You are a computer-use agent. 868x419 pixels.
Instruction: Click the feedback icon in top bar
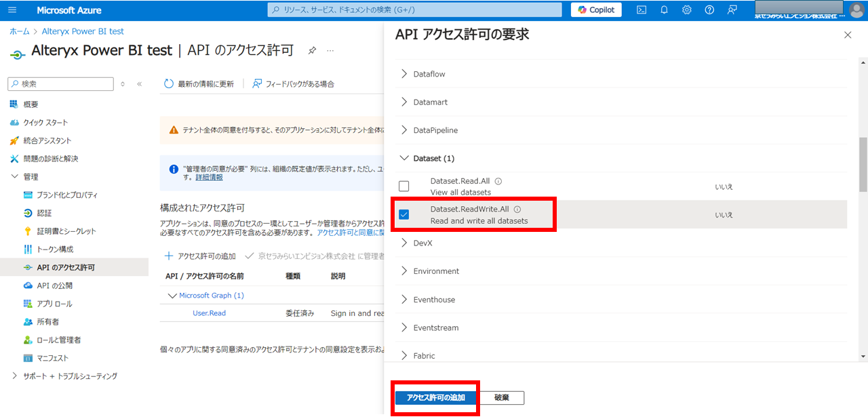point(732,10)
